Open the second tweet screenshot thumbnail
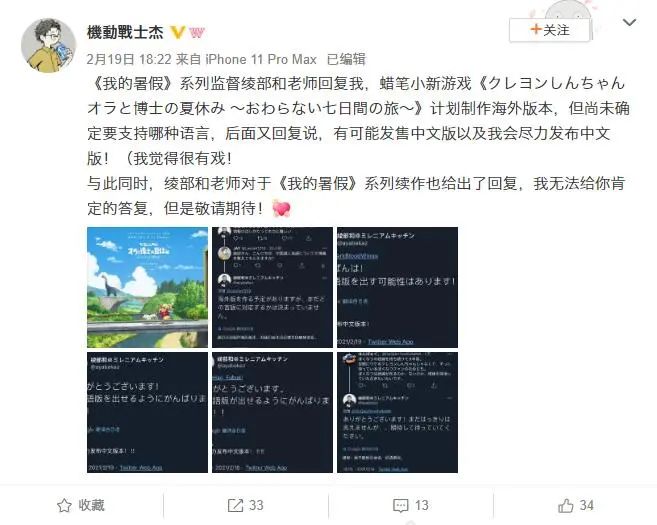 tap(272, 287)
